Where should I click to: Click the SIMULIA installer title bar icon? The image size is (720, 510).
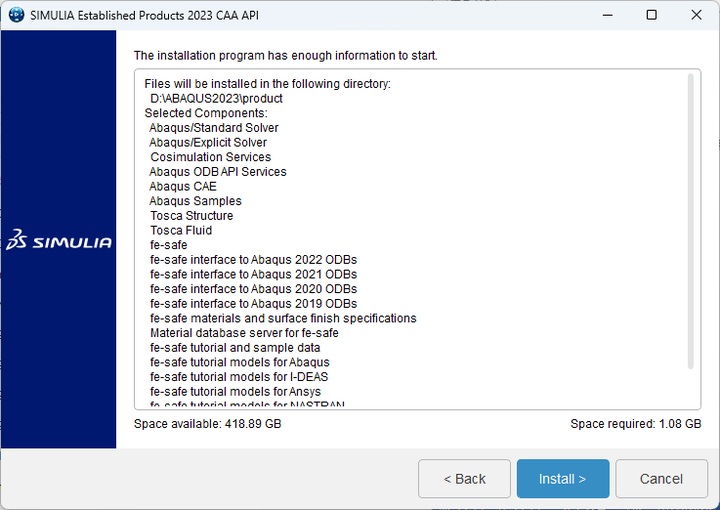(x=16, y=15)
